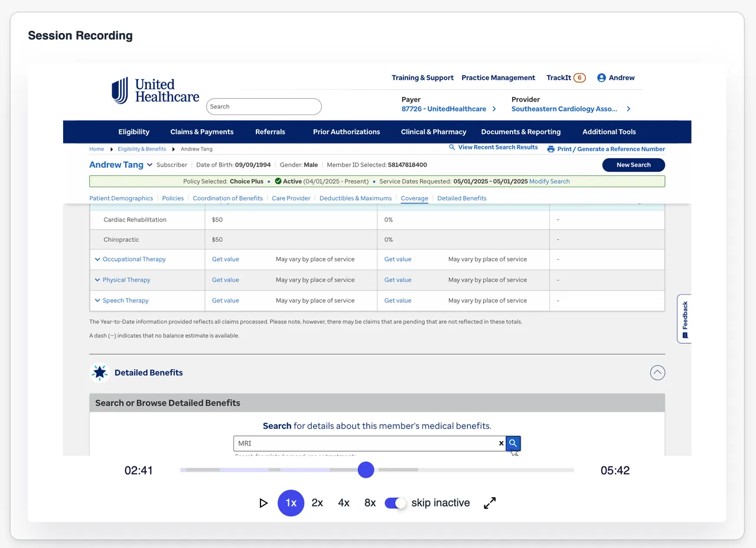Open the Documents & Reporting menu
Viewport: 756px width, 548px height.
(x=521, y=132)
